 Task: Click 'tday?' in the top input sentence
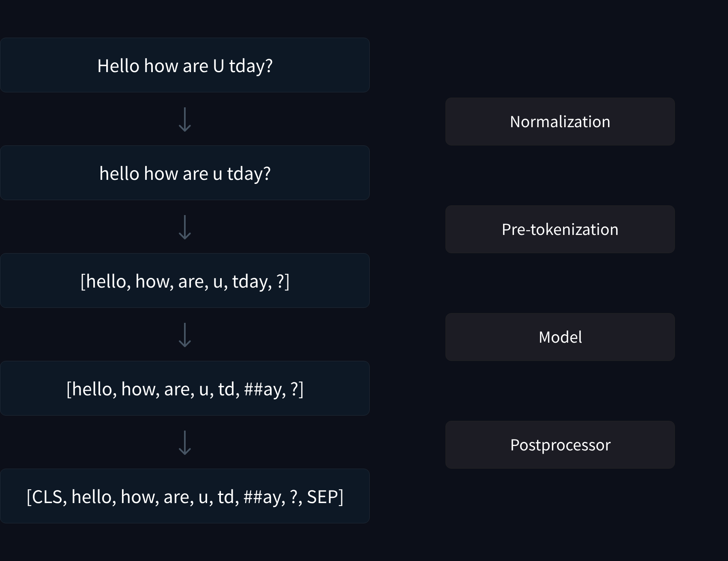(x=251, y=66)
